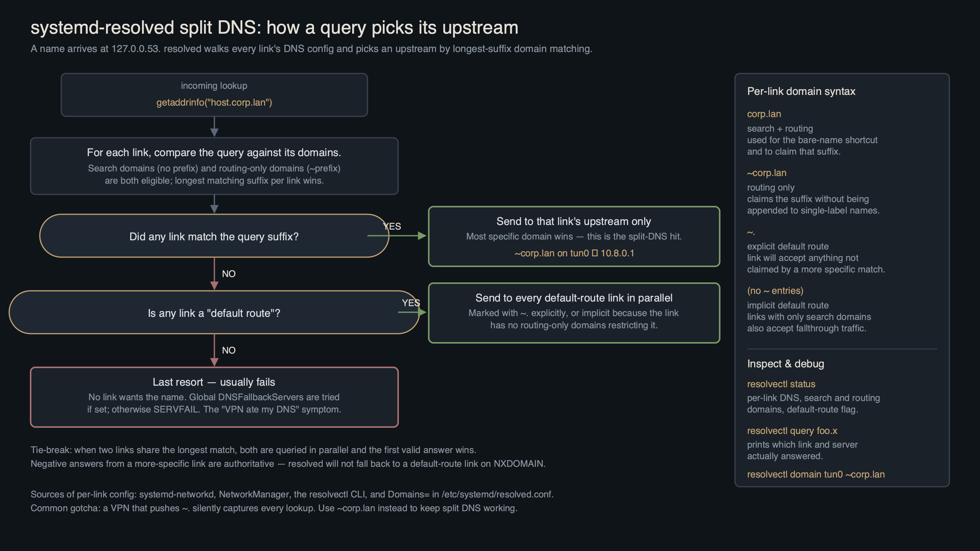Click the 'For each link' comparison box
The image size is (980, 551).
click(x=214, y=166)
